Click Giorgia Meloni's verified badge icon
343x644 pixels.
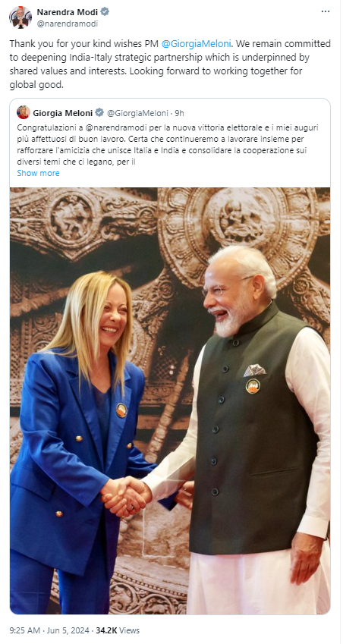99,112
